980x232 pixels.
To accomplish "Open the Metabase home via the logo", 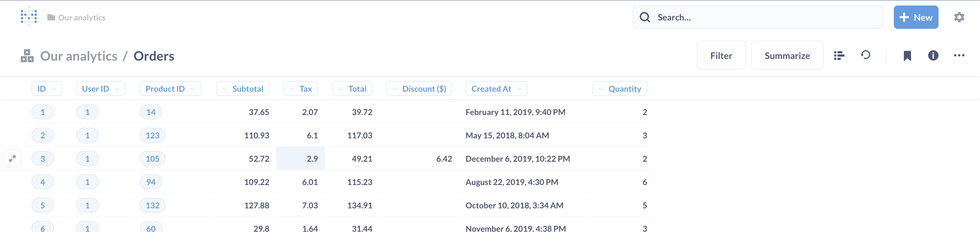I will click(28, 17).
